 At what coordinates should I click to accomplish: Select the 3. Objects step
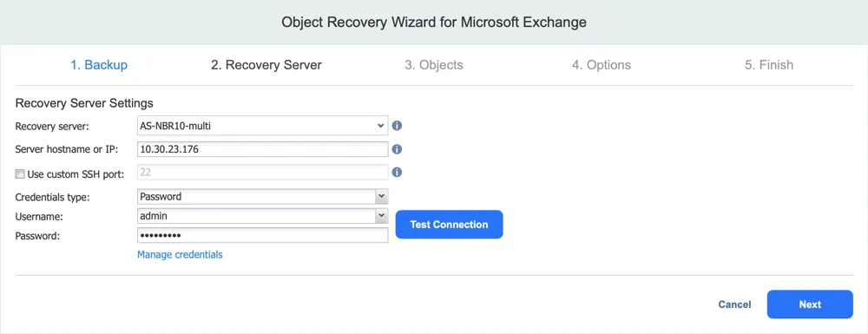coord(434,65)
